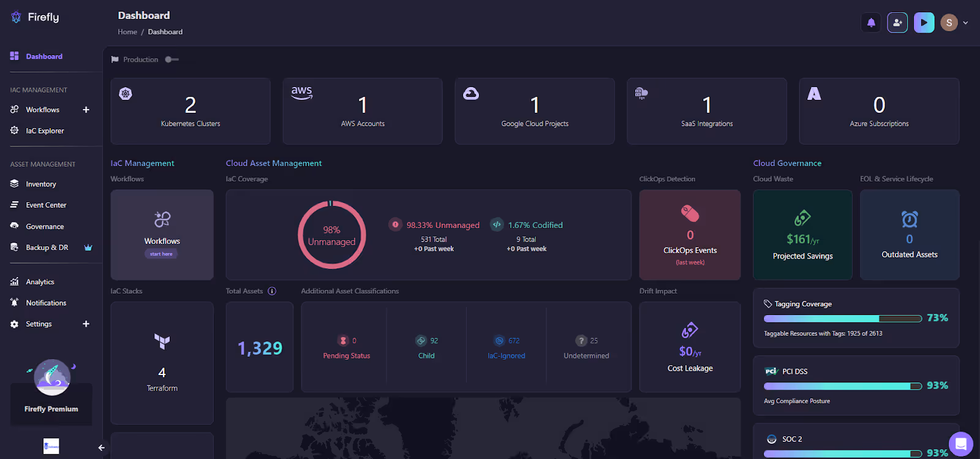Image resolution: width=980 pixels, height=459 pixels.
Task: Open the Kubernetes Clusters card
Action: (190, 111)
